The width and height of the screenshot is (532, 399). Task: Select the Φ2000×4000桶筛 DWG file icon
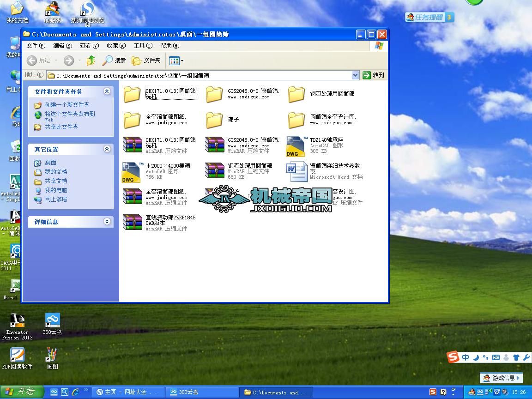coord(132,172)
